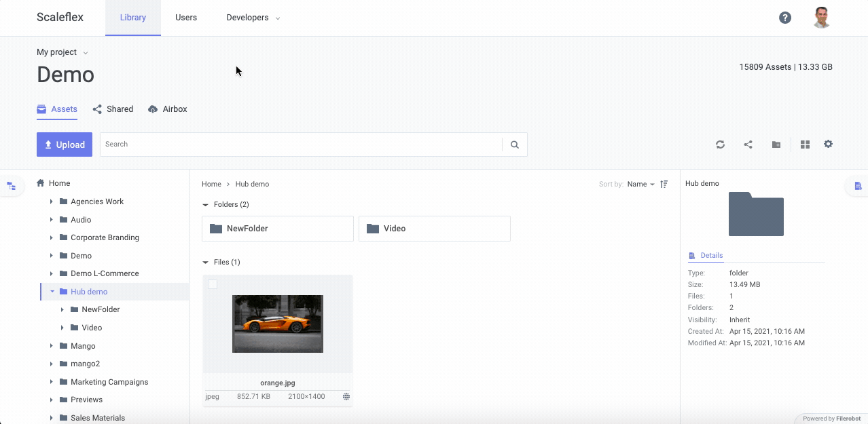
Task: Click globe visibility icon on orange.jpg
Action: 346,396
